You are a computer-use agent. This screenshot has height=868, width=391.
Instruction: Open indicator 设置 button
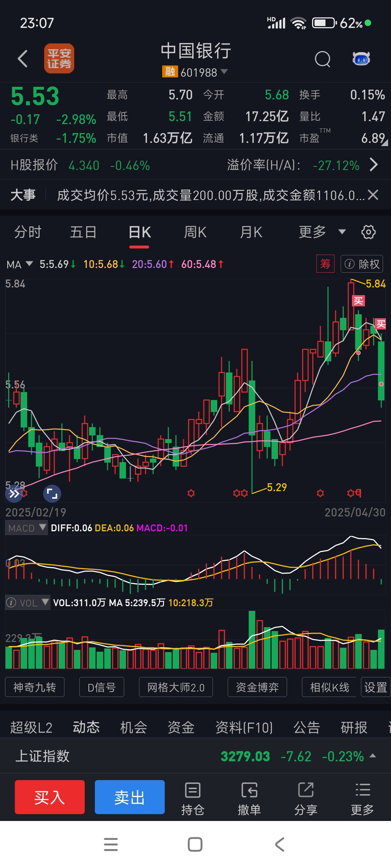pos(376,687)
